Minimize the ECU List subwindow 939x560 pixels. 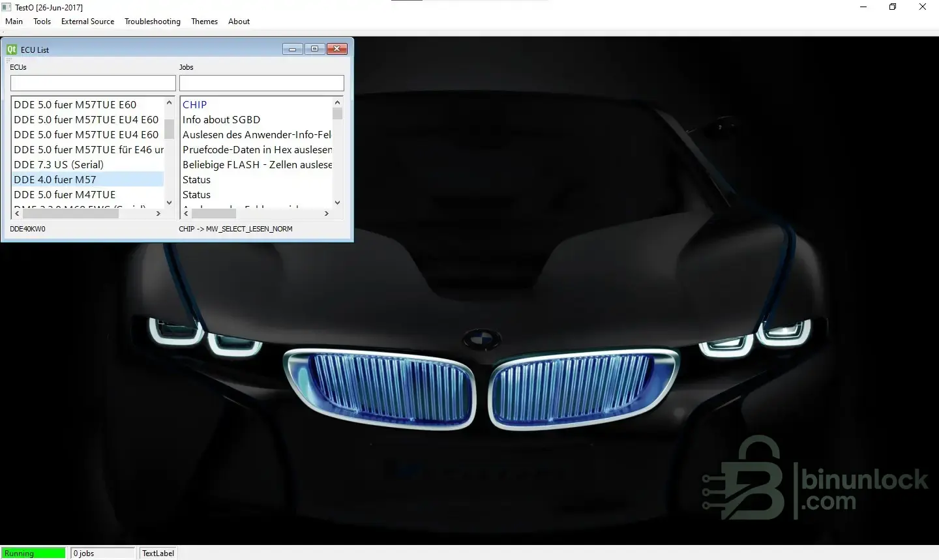293,49
